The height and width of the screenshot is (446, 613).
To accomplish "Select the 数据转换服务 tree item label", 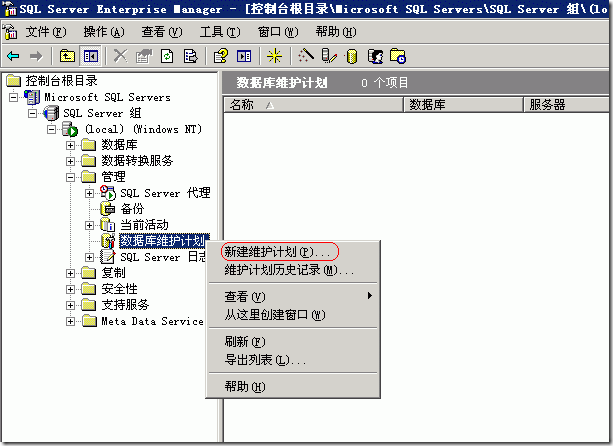I will [137, 161].
